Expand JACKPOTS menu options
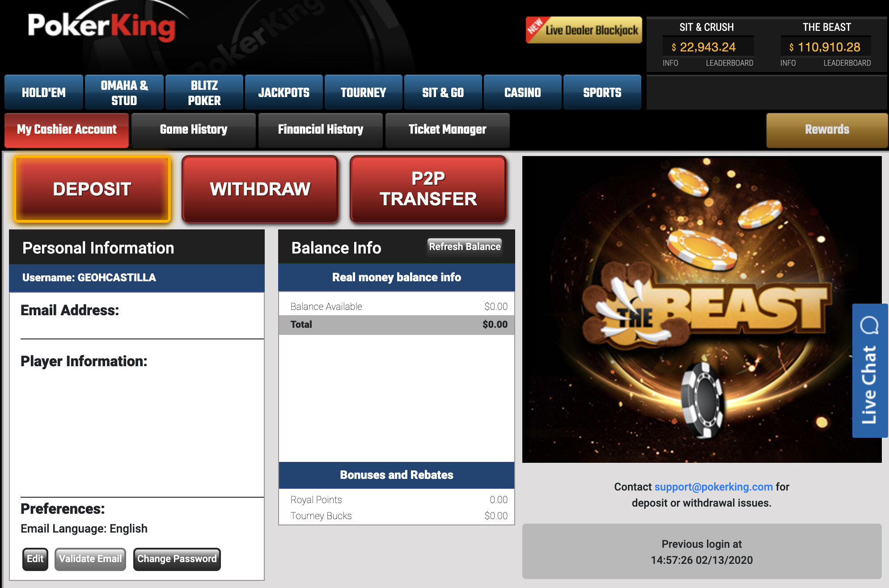The width and height of the screenshot is (889, 588). point(284,93)
